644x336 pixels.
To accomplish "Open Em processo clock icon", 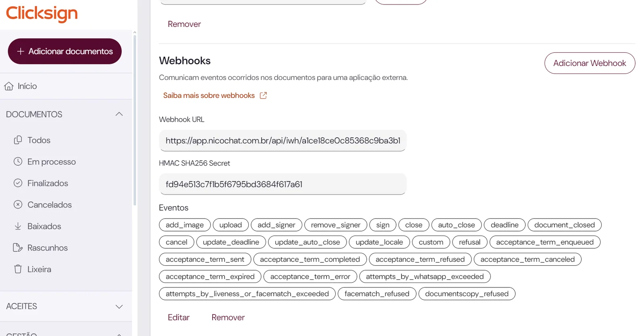I will [18, 162].
